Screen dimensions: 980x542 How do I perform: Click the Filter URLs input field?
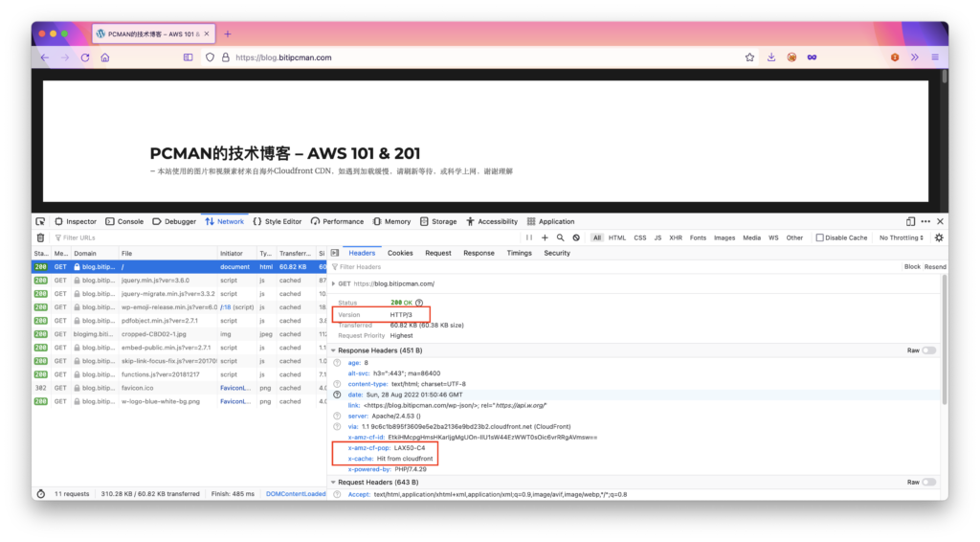point(115,237)
